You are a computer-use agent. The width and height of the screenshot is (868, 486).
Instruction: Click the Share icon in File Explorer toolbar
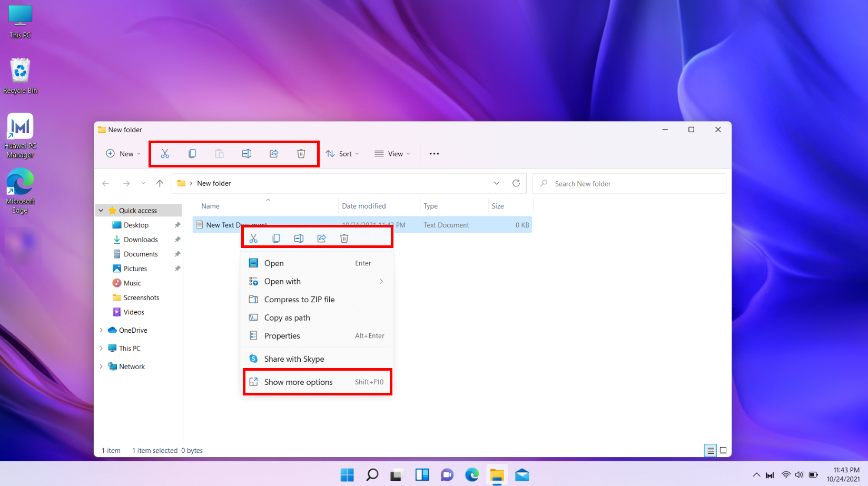pos(274,154)
